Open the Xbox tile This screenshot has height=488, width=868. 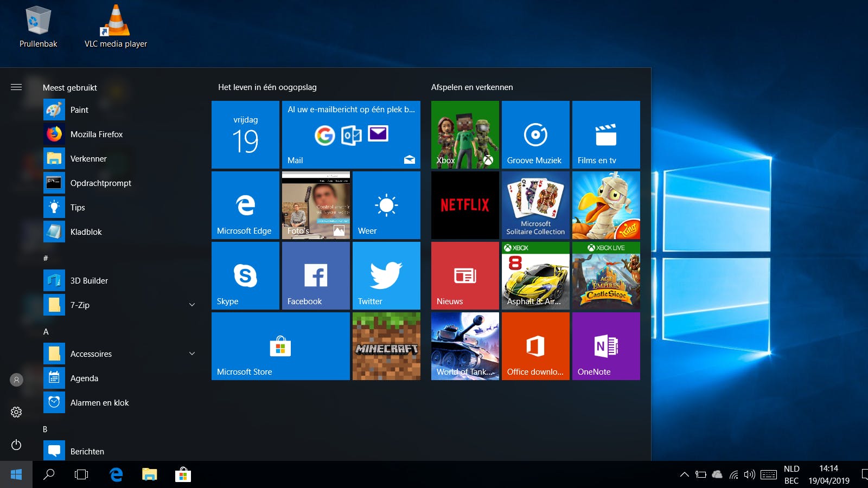(x=465, y=134)
